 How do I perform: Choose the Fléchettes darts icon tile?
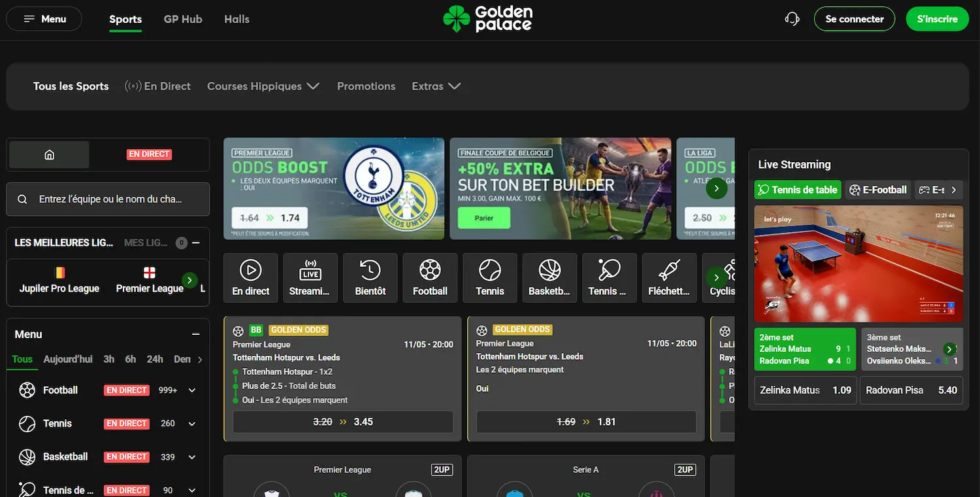pos(669,278)
